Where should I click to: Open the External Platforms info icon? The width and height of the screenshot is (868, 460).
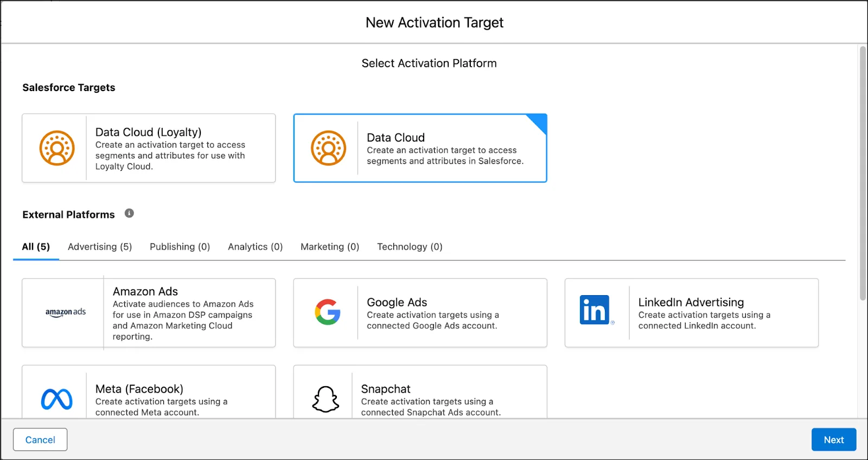coord(129,213)
